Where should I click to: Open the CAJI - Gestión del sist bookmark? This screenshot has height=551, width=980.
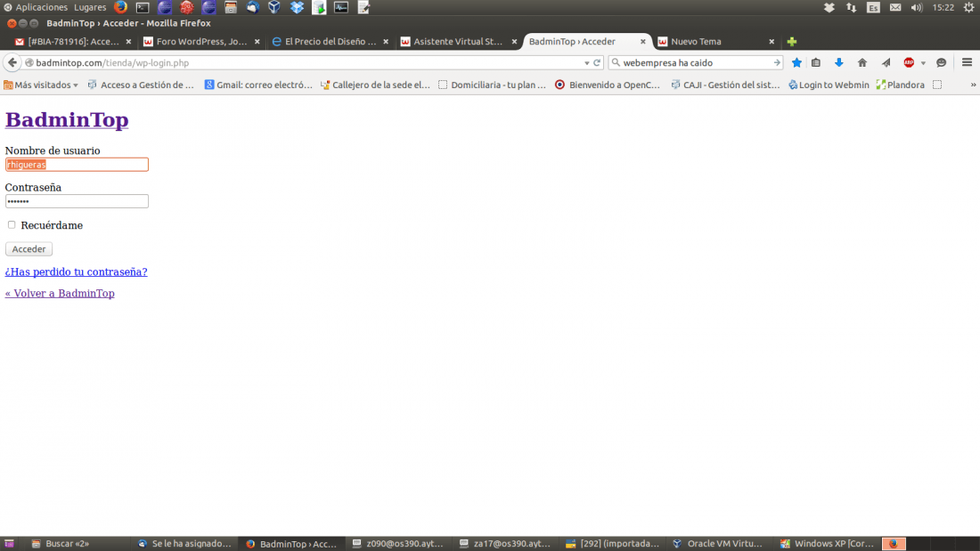point(725,85)
